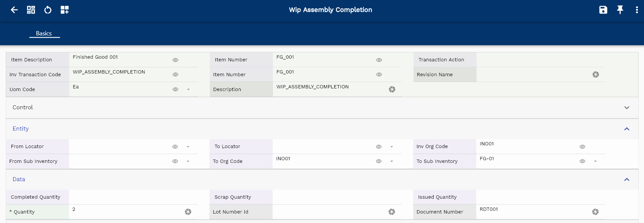Toggle eye icon for Item Description

[x=175, y=60]
